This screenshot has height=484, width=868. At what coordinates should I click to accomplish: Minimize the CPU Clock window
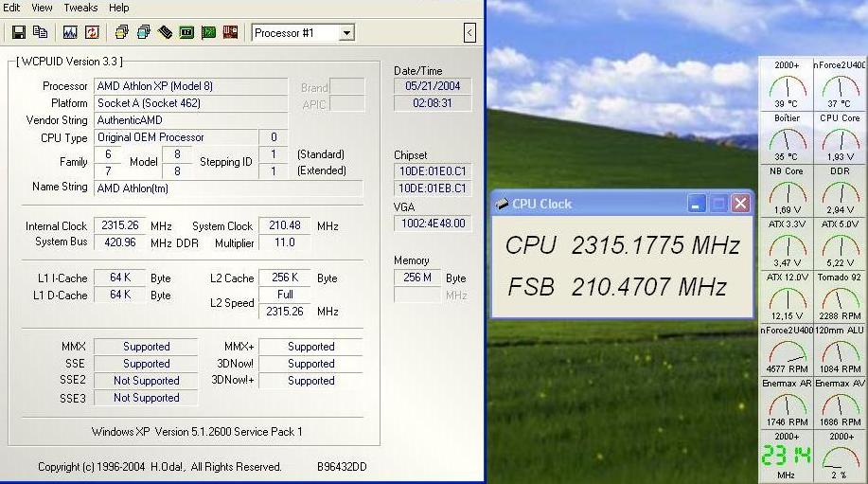click(x=696, y=204)
